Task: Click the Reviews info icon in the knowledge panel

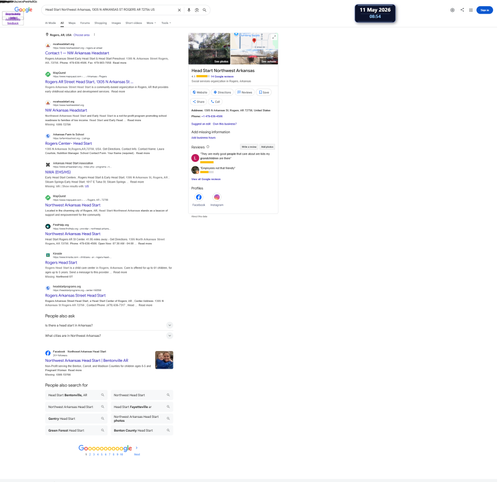Action: [208, 147]
